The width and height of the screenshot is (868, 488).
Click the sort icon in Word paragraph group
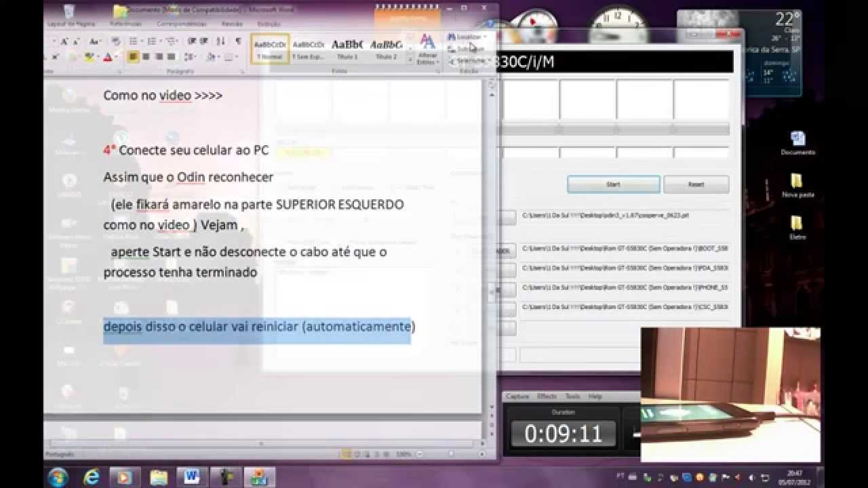[x=220, y=41]
